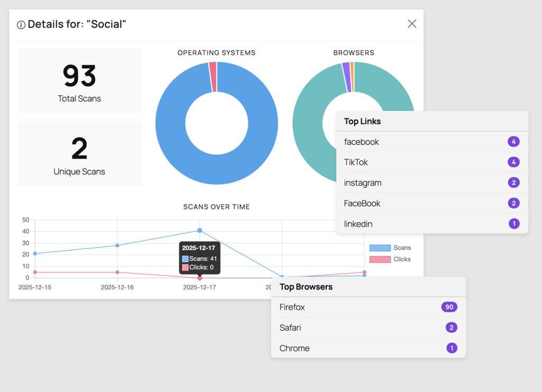This screenshot has width=542, height=392.
Task: Click the instagram link entry
Action: pos(363,183)
